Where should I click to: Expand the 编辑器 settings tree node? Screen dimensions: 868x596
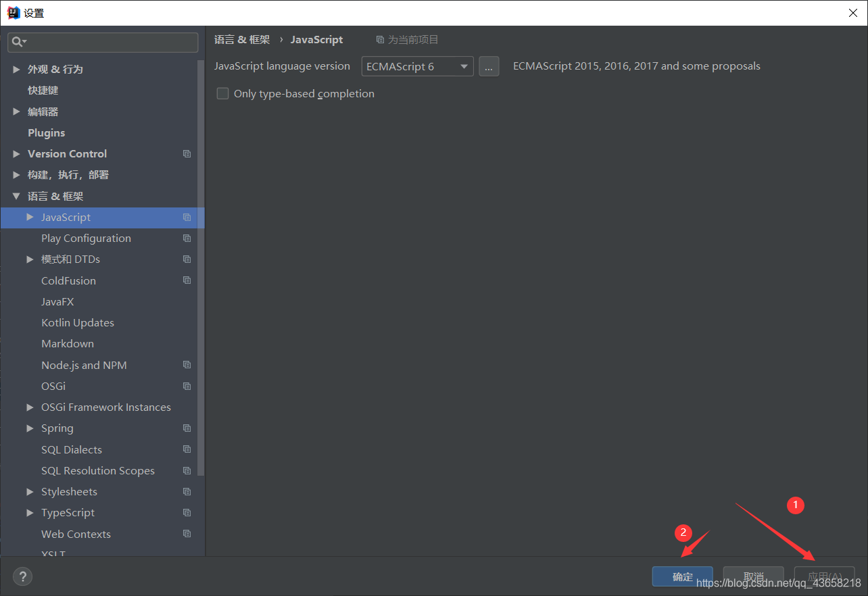[16, 111]
